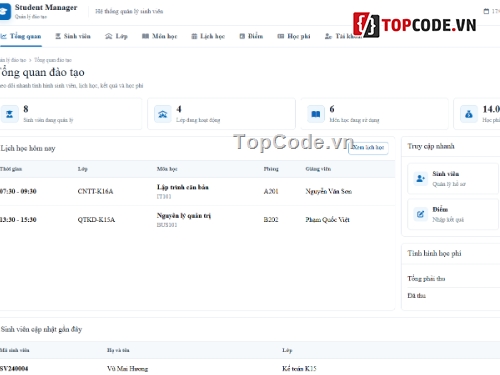Click the Student Manager logo icon
The height and width of the screenshot is (375, 500).
[5, 12]
